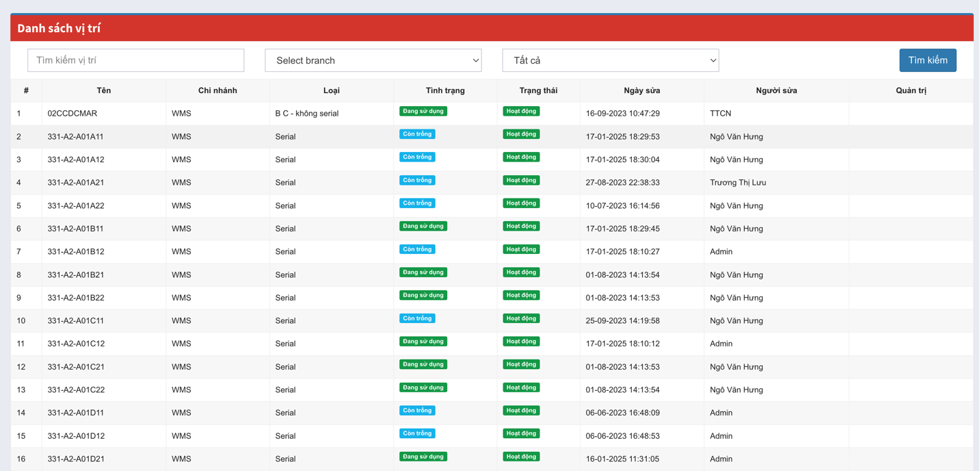Click Đang sử dụng badge for 331-A2-A01B22

point(423,295)
